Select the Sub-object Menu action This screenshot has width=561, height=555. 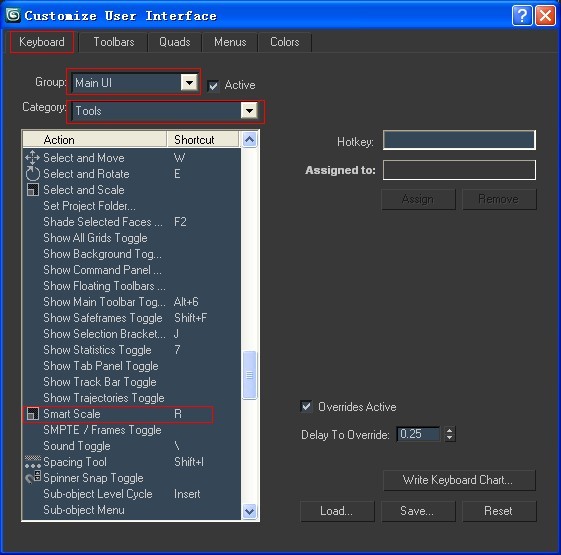click(132, 510)
